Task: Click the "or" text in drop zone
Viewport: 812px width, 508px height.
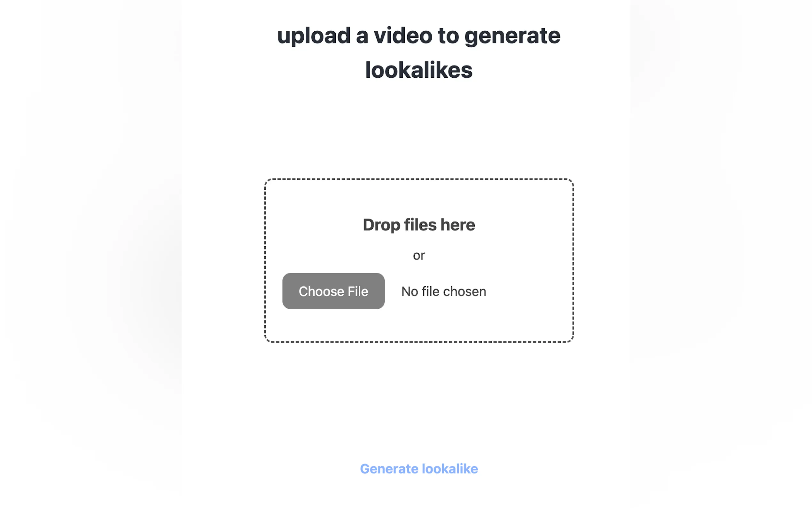Action: pyautogui.click(x=418, y=255)
